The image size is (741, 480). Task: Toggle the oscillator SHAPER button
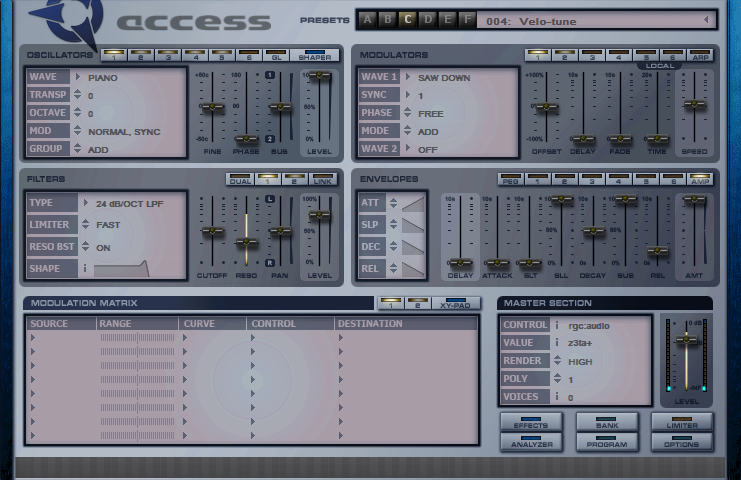315,55
